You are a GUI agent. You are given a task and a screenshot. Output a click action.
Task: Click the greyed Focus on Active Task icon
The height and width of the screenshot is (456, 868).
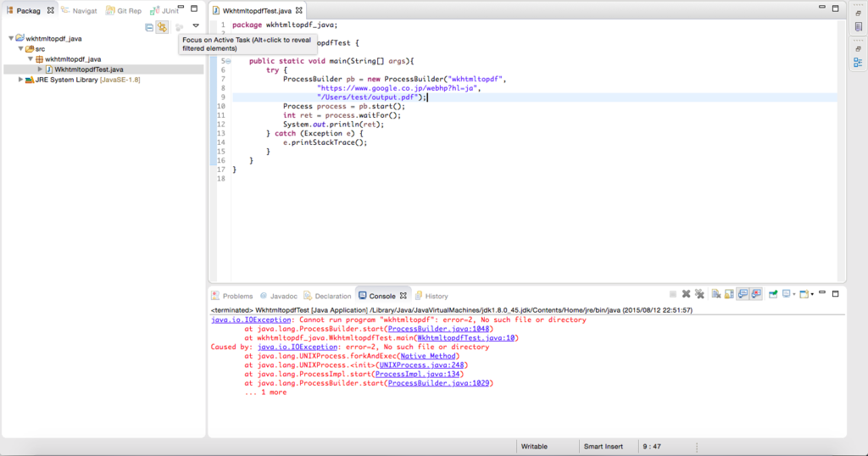[179, 26]
